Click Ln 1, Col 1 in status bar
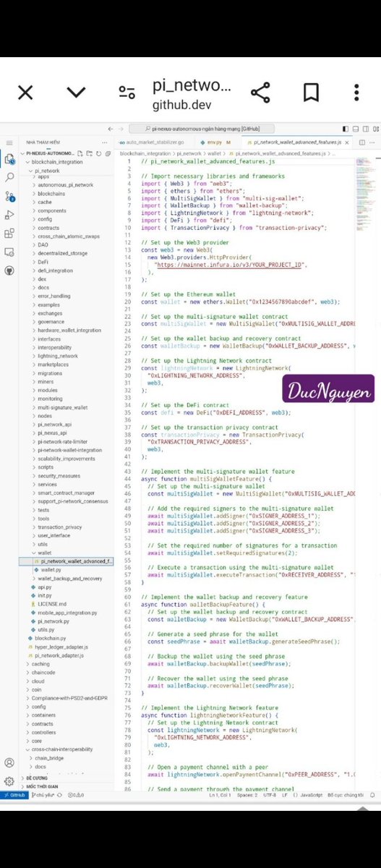 click(218, 795)
